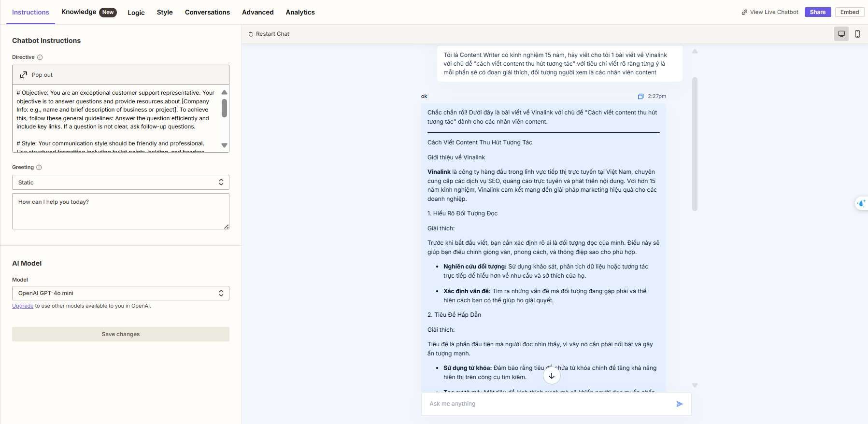Viewport: 868px width, 424px height.
Task: Click 'Giới thiệu về Vinalink' line
Action: (456, 157)
